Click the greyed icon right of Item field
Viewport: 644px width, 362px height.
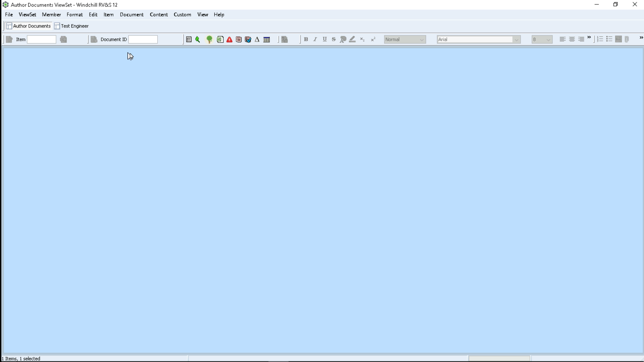[63, 40]
